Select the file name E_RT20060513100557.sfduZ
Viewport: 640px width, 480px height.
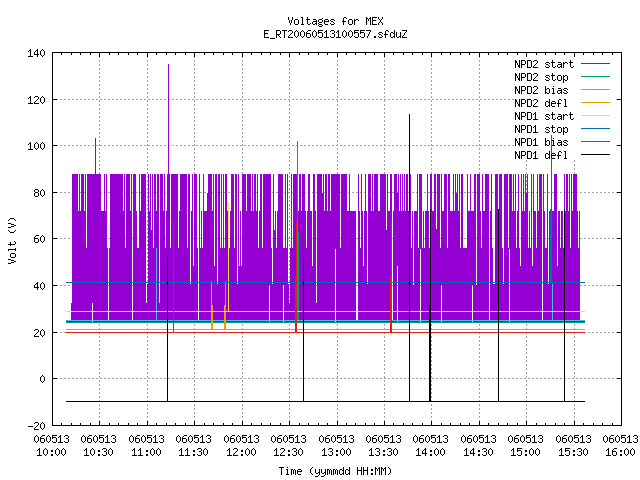click(335, 34)
